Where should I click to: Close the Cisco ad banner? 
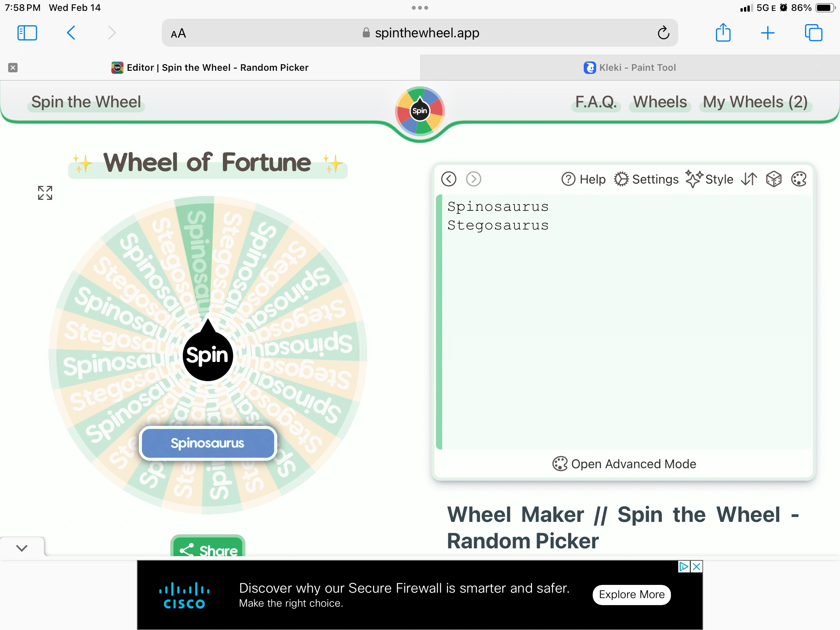click(x=697, y=567)
